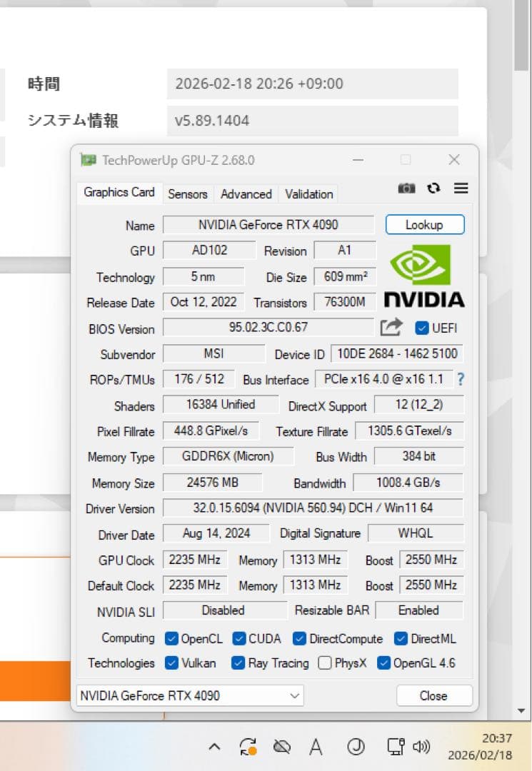532x771 pixels.
Task: Click the Memory Type value GDDR6X (Micron)
Action: click(228, 456)
